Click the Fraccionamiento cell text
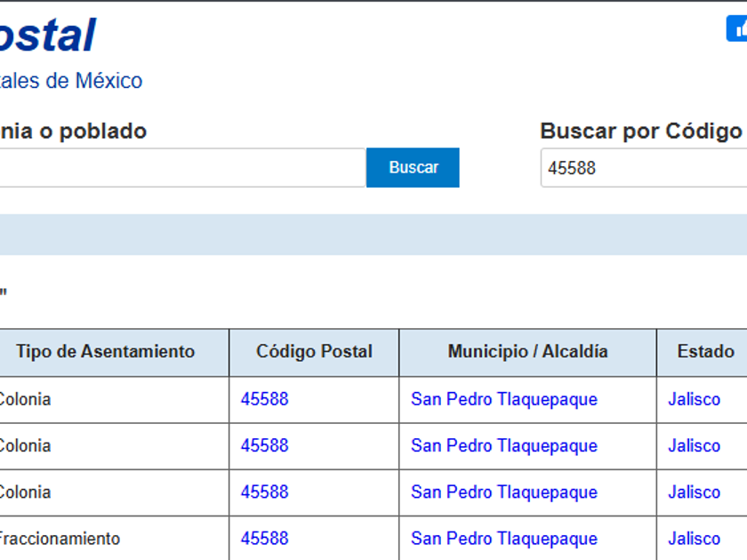This screenshot has height=560, width=747. coord(59,539)
